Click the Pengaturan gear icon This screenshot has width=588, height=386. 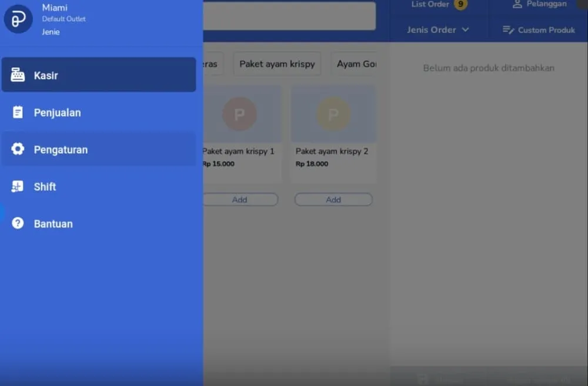click(18, 149)
